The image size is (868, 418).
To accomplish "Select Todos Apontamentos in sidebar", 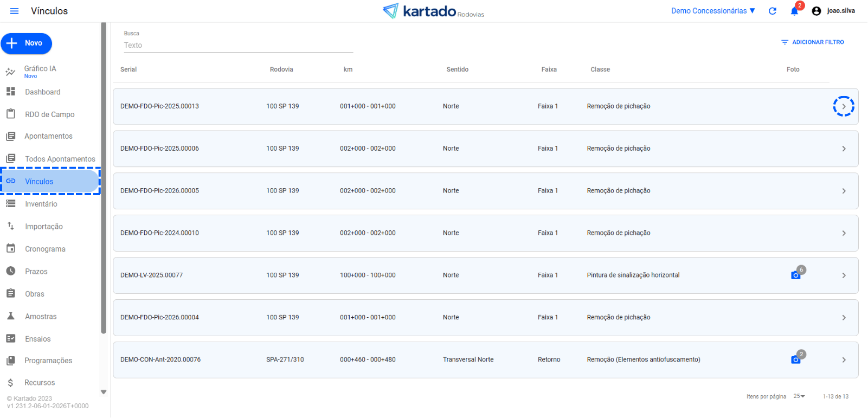I will pyautogui.click(x=60, y=159).
